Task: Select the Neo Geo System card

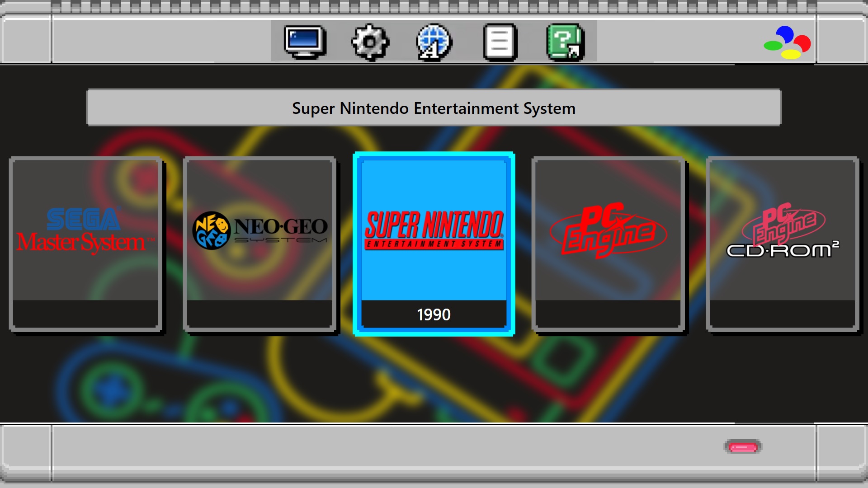Action: coord(260,244)
